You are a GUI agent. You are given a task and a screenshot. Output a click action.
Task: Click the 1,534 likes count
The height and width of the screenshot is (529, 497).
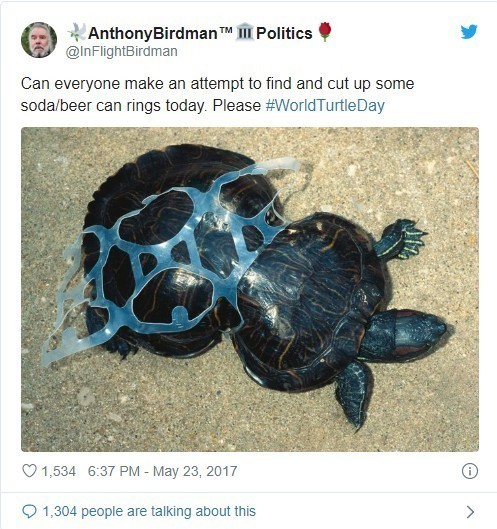[59, 471]
